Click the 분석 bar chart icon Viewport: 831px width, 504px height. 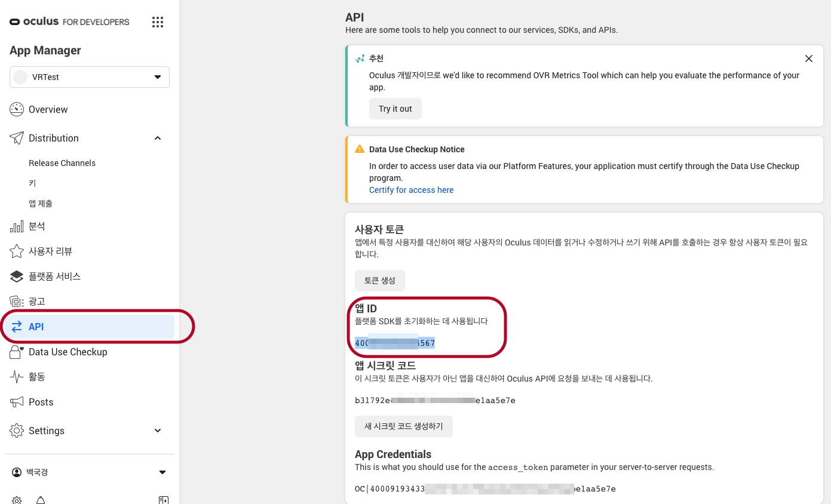click(17, 226)
